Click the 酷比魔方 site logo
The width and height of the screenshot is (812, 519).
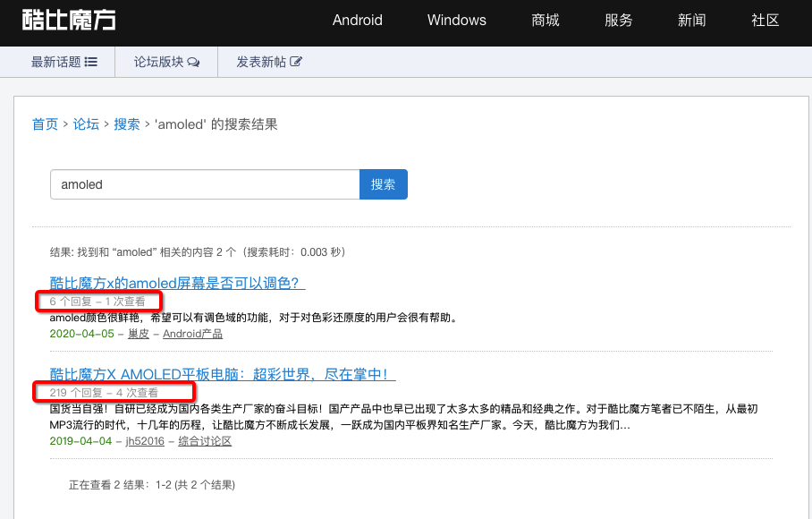click(x=69, y=20)
